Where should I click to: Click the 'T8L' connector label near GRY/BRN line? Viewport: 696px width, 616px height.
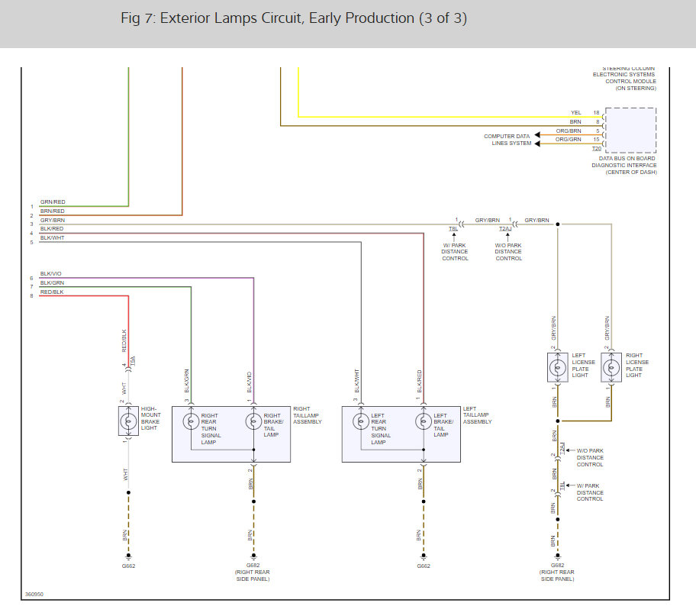coord(453,229)
